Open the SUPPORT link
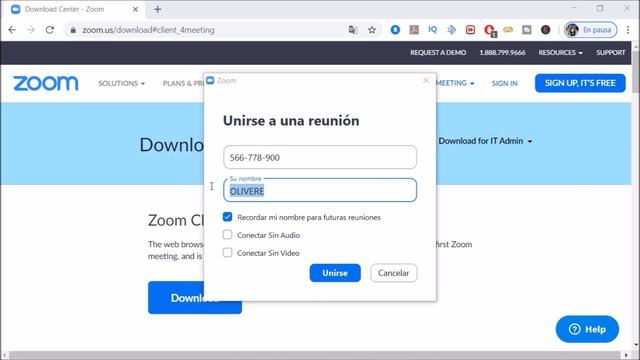 (611, 53)
